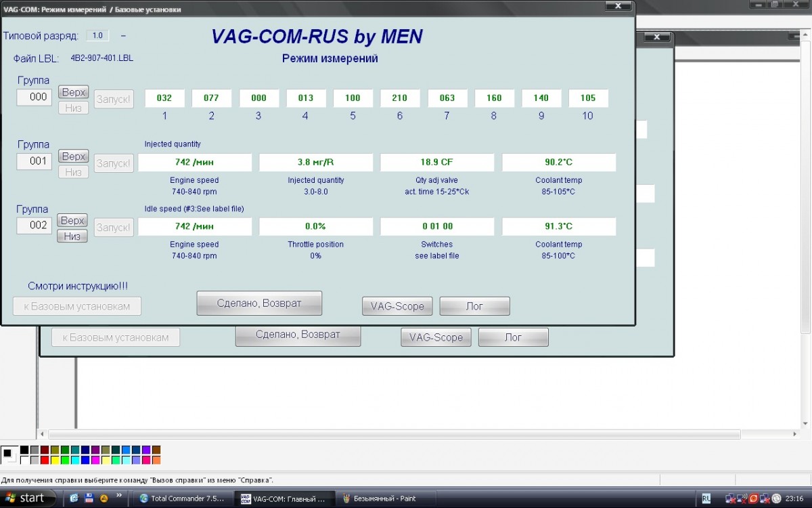812x508 pixels.
Task: Pick orange swatch at end of bottom row
Action: [x=156, y=460]
